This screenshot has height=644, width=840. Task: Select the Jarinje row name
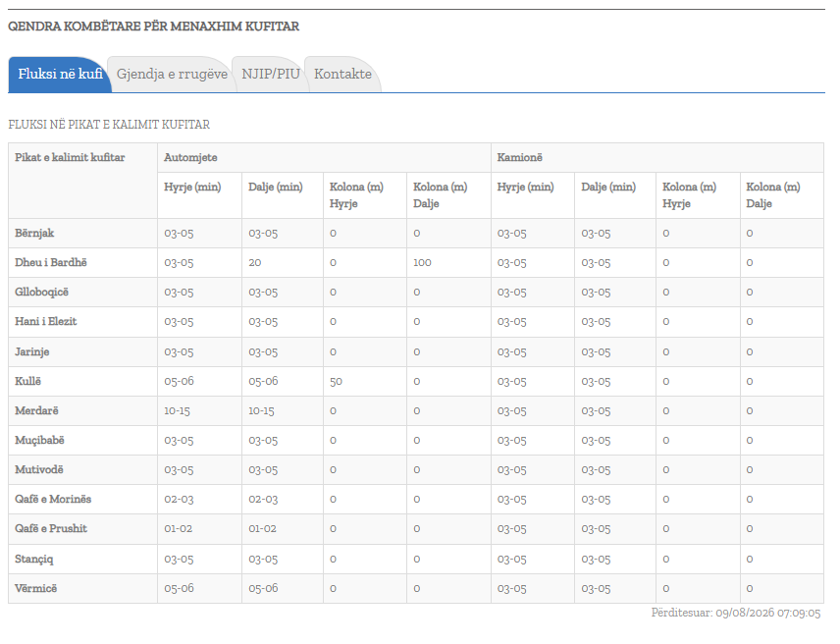(32, 352)
